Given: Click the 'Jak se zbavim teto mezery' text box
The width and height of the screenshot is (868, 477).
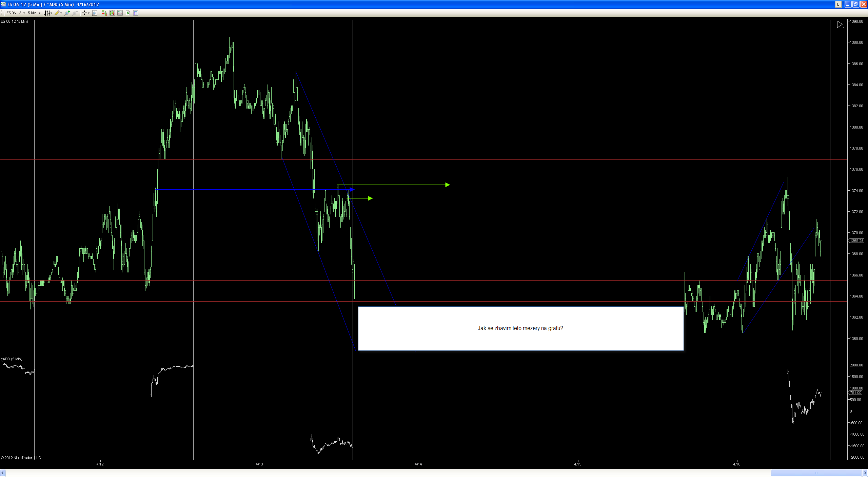Looking at the screenshot, I should tap(520, 328).
